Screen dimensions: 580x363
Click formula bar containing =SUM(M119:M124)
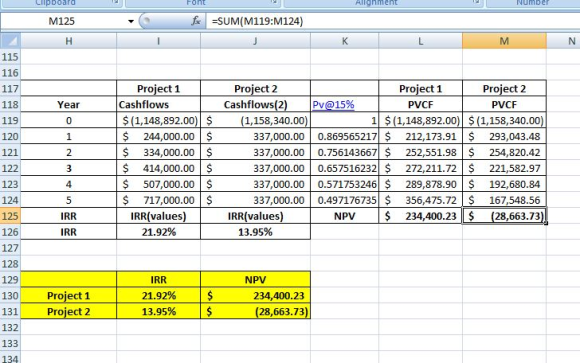392,21
